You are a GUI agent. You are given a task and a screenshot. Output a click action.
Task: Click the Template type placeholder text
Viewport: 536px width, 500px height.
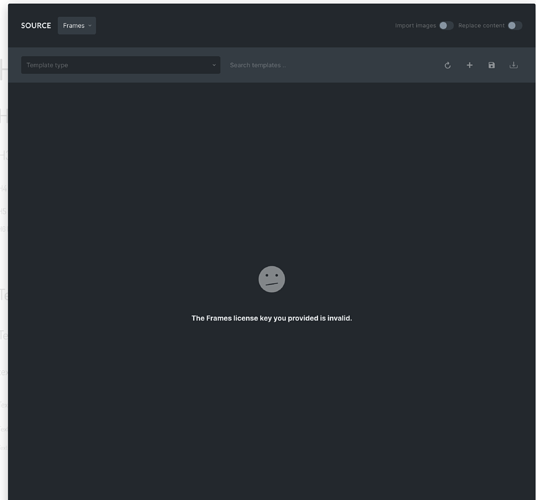[47, 65]
